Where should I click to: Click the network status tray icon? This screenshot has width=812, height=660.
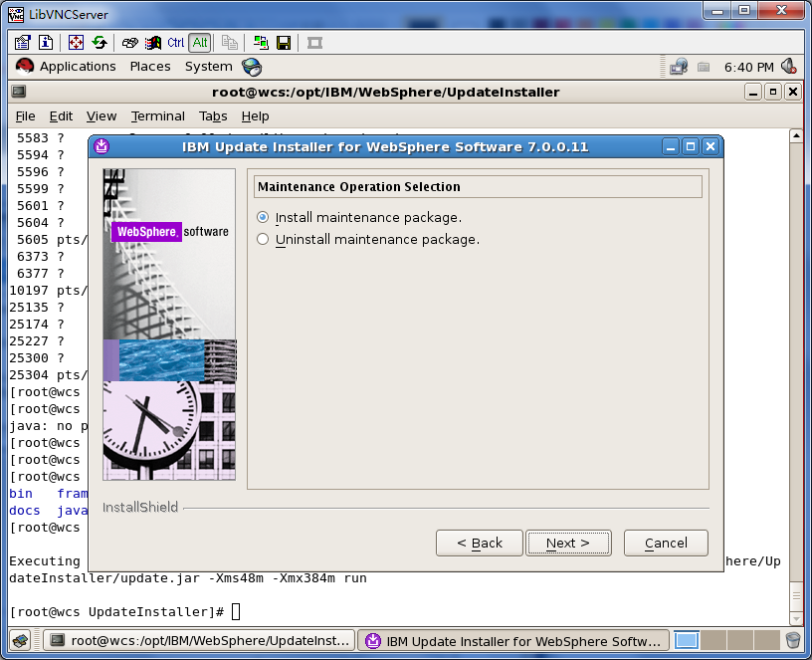(679, 67)
